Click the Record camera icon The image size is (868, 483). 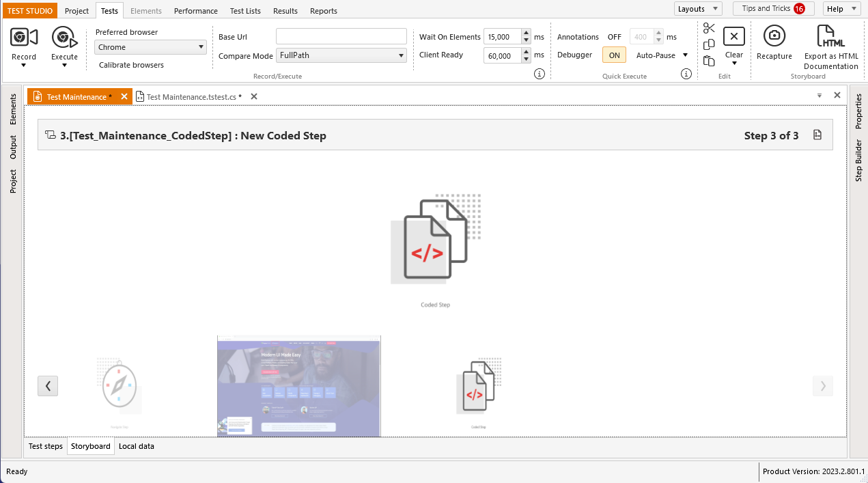24,37
